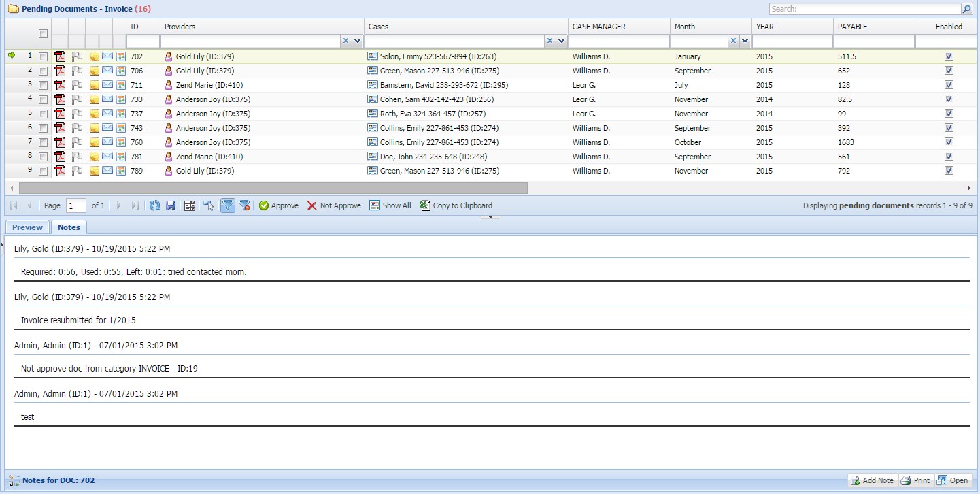Go to first page in pager
980x494 pixels.
(14, 205)
